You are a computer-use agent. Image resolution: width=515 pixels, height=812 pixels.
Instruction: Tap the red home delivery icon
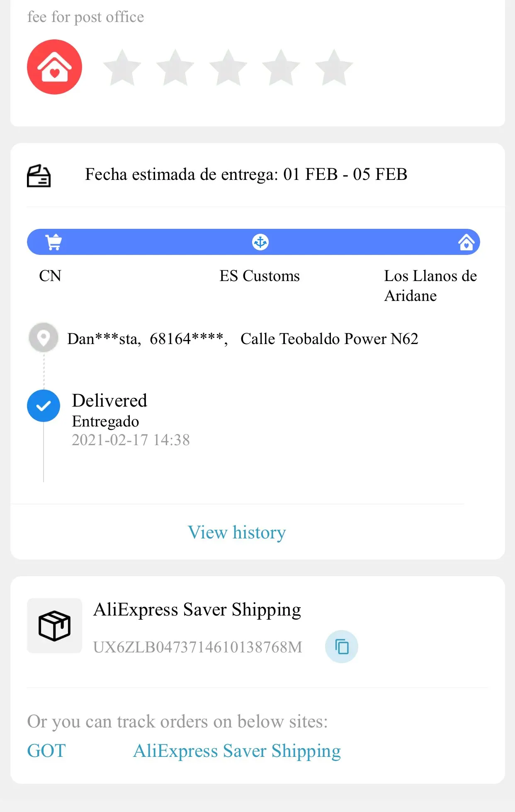[x=54, y=67]
